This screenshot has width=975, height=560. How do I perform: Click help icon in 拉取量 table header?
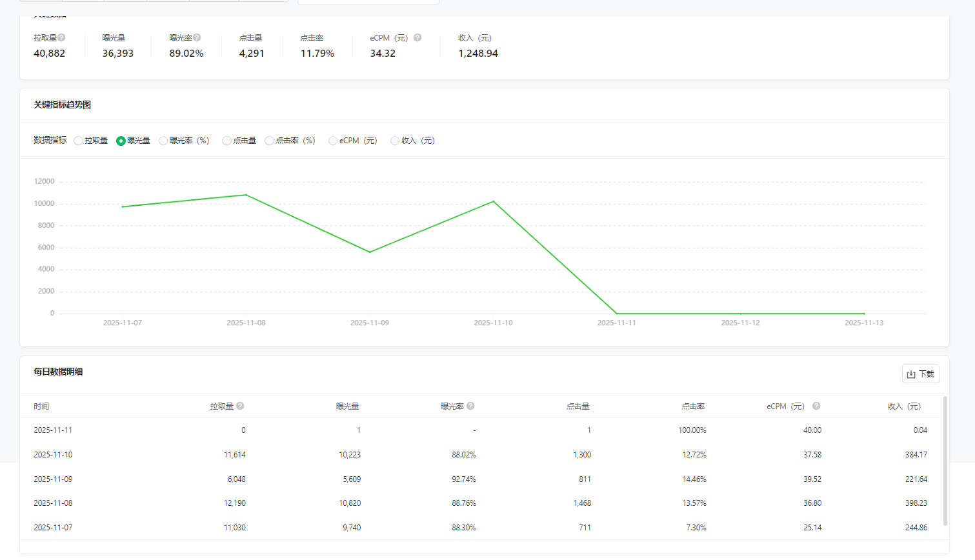(x=240, y=406)
